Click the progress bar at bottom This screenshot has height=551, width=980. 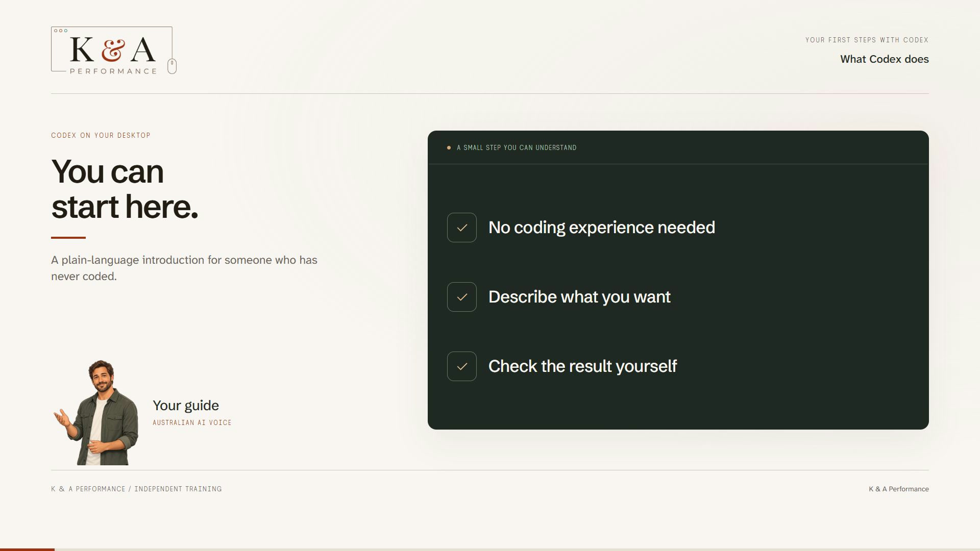(490, 549)
